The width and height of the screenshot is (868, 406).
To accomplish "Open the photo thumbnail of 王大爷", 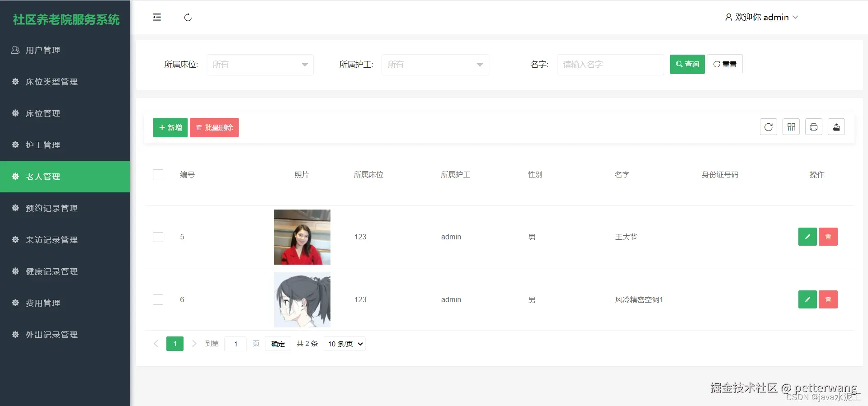I will [x=302, y=237].
